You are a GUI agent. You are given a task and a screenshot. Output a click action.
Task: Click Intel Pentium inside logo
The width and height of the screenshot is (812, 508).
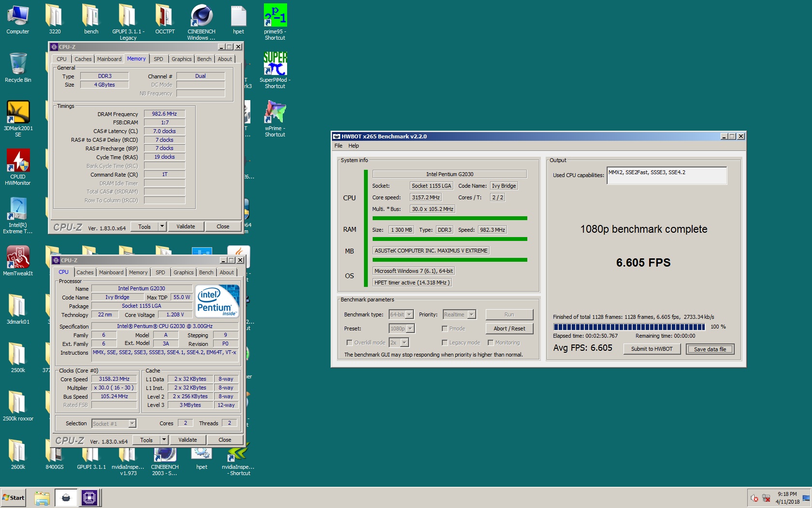click(x=217, y=301)
